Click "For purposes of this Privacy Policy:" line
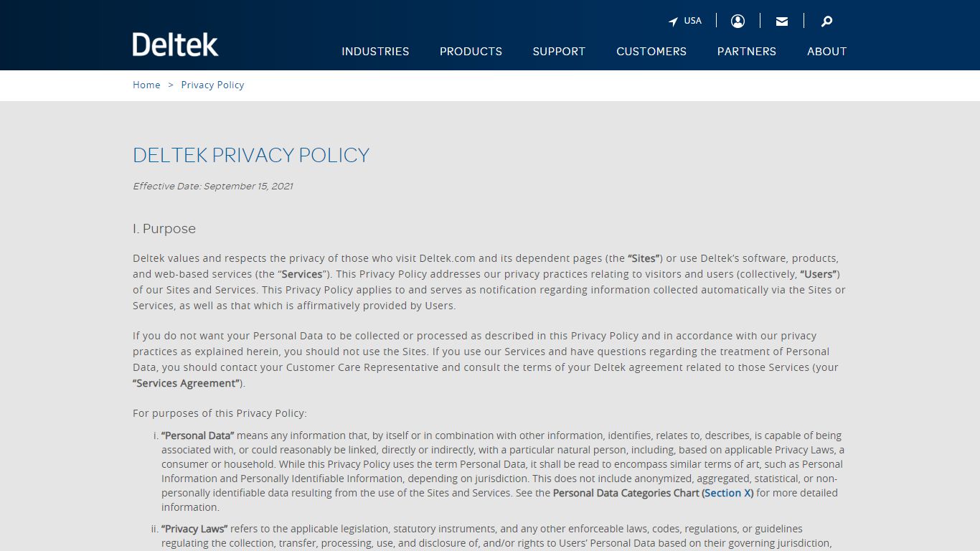 pyautogui.click(x=220, y=413)
